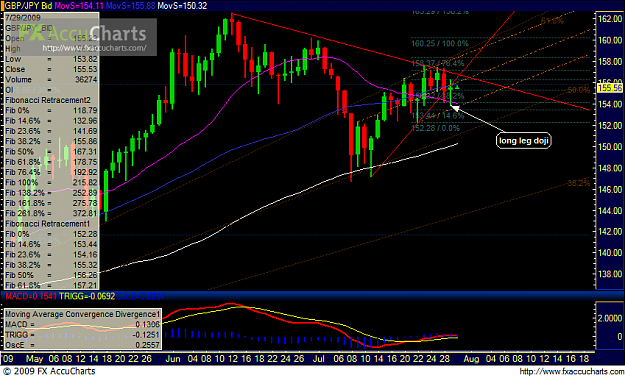Image resolution: width=625 pixels, height=378 pixels.
Task: Select the magenta MovS=154.11 indicator label
Action: point(79,6)
